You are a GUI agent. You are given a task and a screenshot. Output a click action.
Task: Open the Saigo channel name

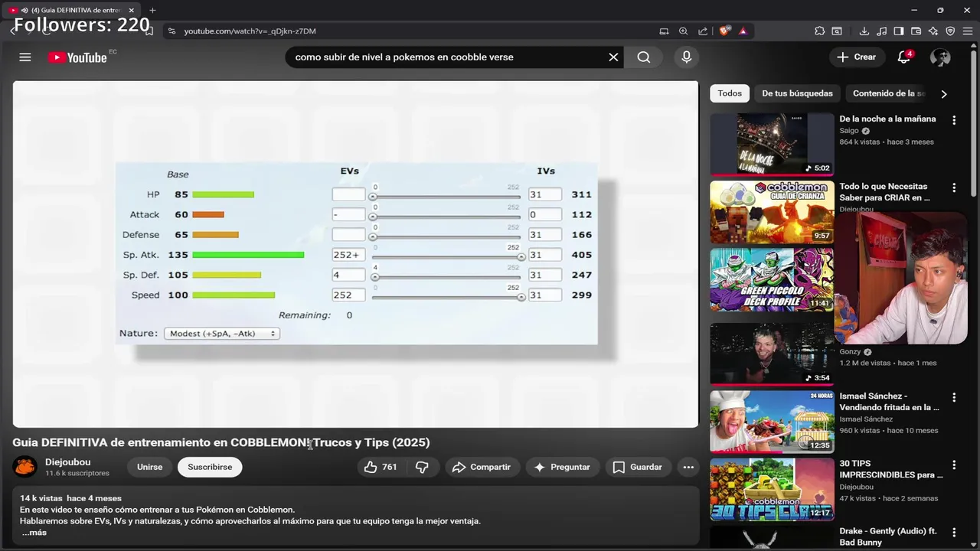click(849, 131)
